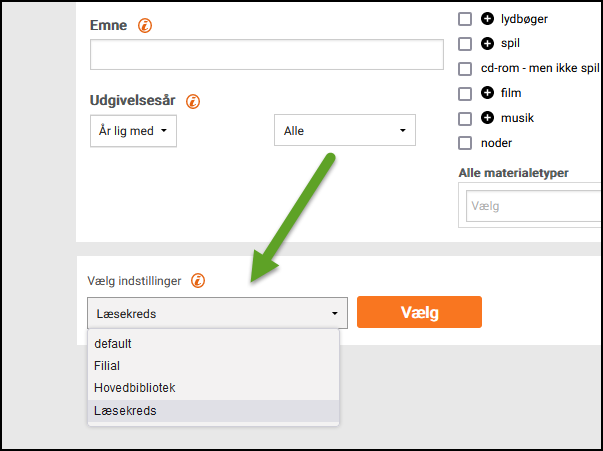Open the 'År lig med' dropdown
This screenshot has width=603, height=451.
(x=132, y=131)
